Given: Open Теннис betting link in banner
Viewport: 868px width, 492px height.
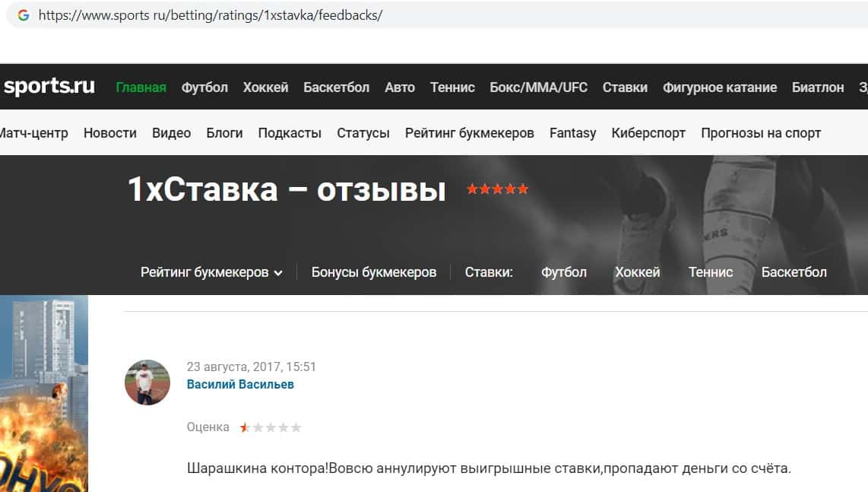Looking at the screenshot, I should (710, 272).
